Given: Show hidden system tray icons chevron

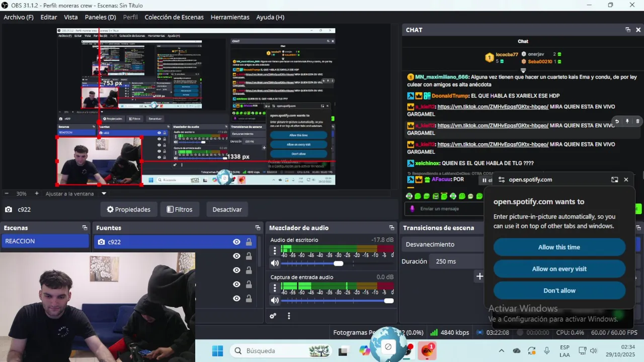Looking at the screenshot, I should [501, 351].
